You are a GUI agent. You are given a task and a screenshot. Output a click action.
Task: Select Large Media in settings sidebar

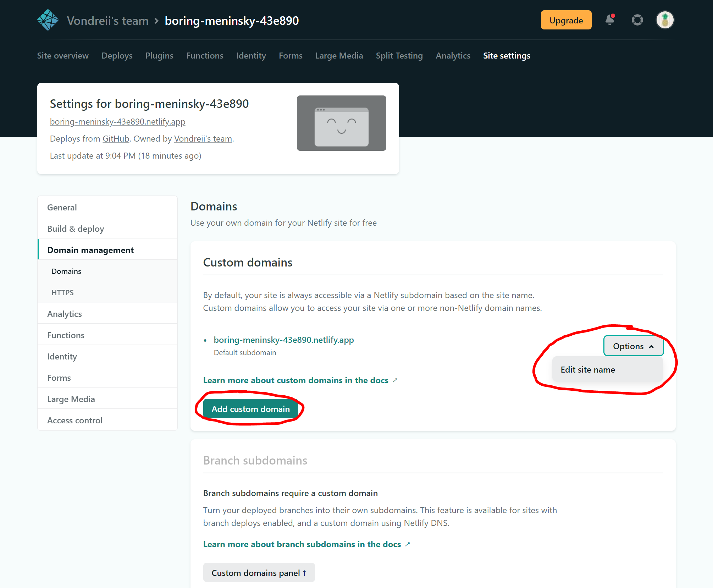click(x=107, y=399)
